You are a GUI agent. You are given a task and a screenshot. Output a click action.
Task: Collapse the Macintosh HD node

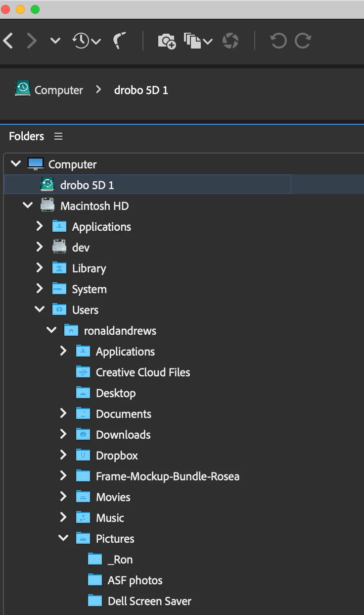click(28, 205)
